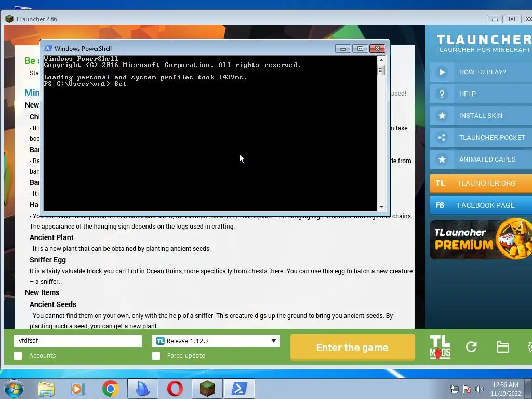Open the FACEBOOK PAGE link button

(481, 205)
